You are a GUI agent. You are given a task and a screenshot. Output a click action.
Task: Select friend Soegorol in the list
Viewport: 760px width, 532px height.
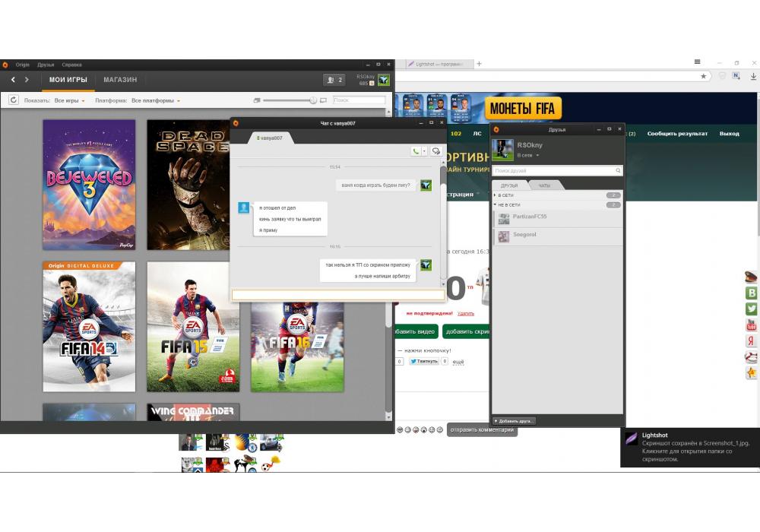coord(557,236)
